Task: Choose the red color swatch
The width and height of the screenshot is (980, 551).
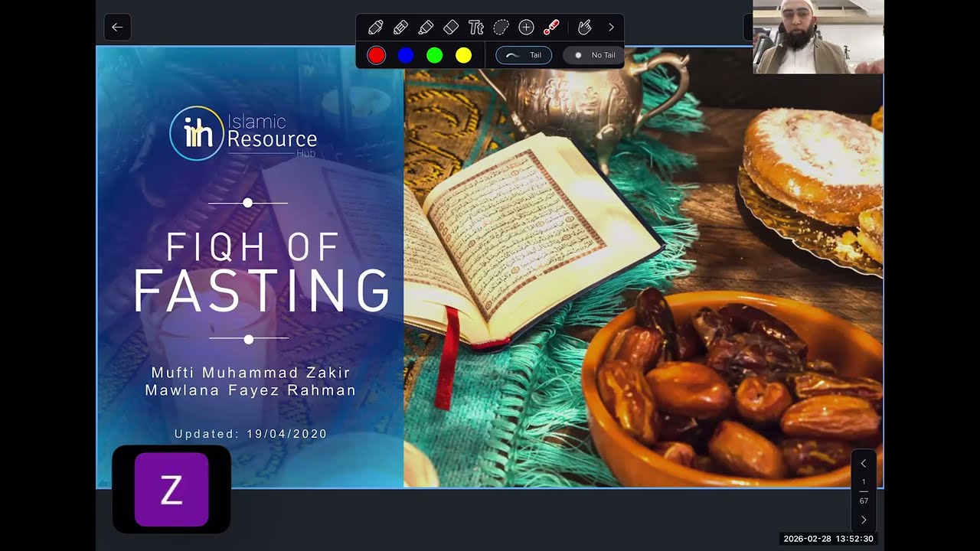Action: 376,55
